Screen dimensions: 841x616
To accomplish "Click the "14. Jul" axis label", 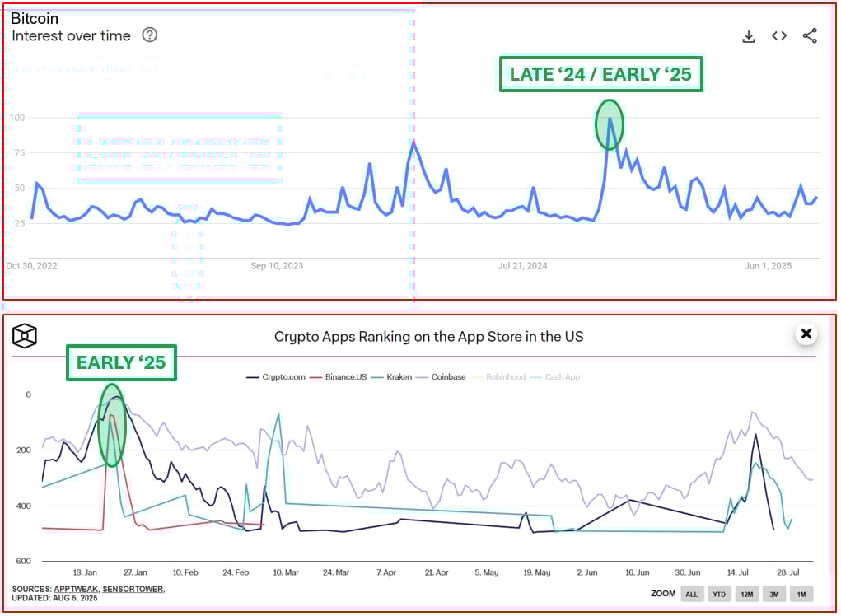I will click(737, 572).
